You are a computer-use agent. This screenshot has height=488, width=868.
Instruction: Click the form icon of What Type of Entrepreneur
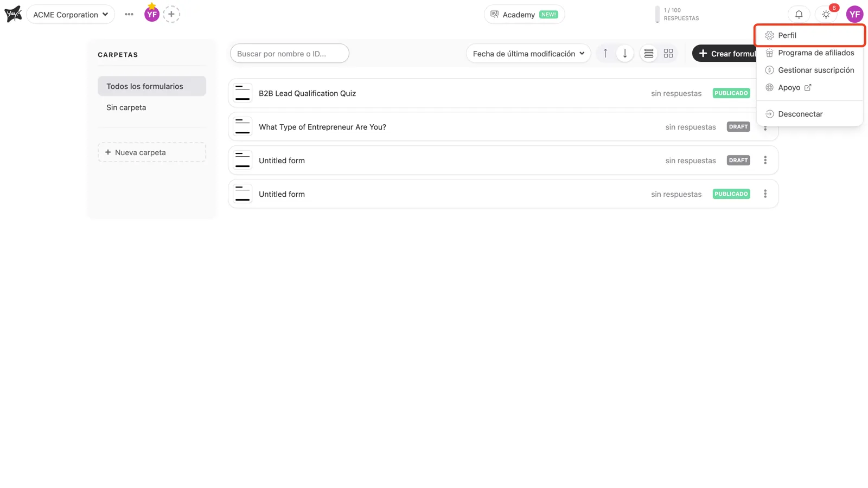click(x=242, y=127)
